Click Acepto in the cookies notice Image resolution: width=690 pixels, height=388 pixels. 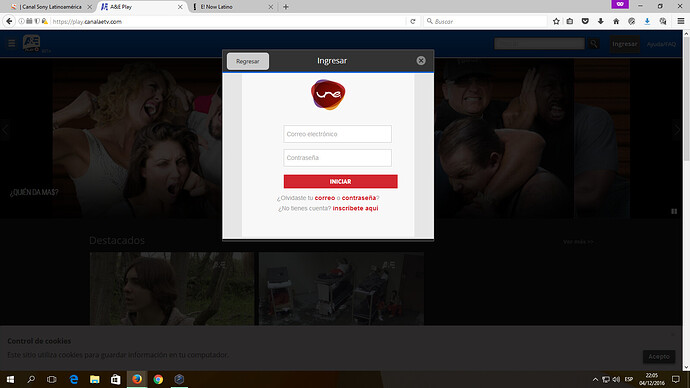659,356
